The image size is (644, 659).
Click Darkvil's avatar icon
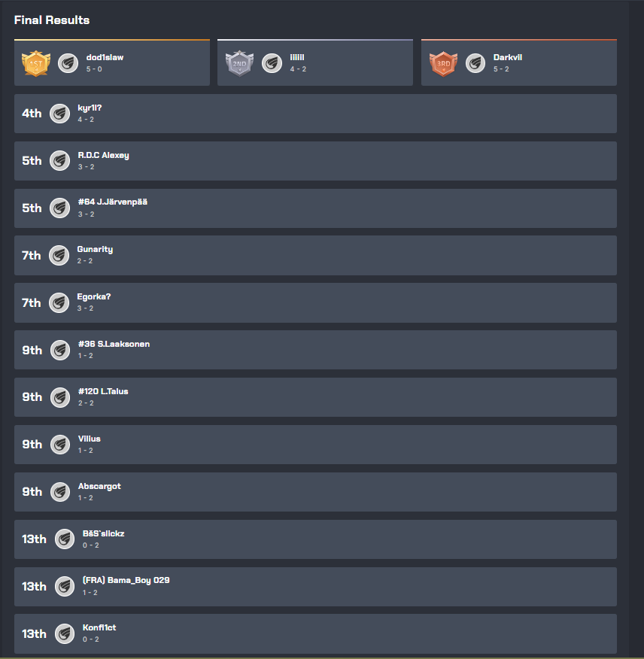[x=475, y=63]
